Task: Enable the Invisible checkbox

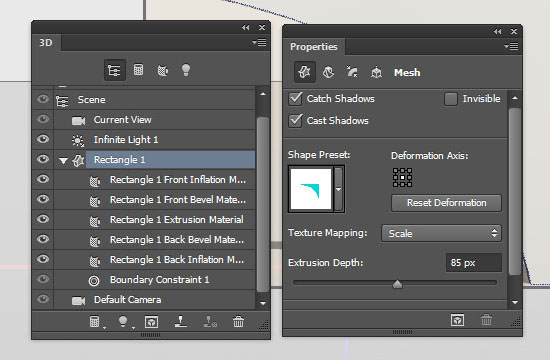Action: (451, 99)
